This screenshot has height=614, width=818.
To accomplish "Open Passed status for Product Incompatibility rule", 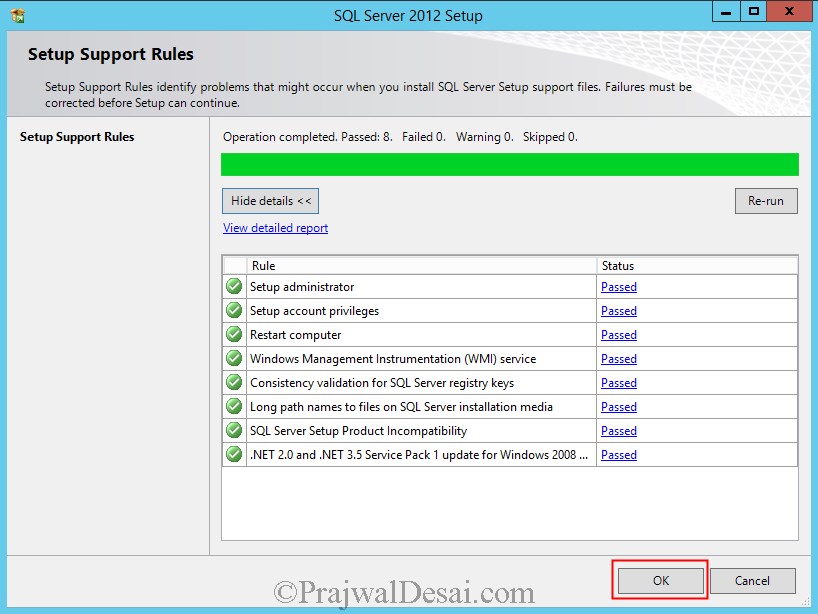I will point(619,431).
